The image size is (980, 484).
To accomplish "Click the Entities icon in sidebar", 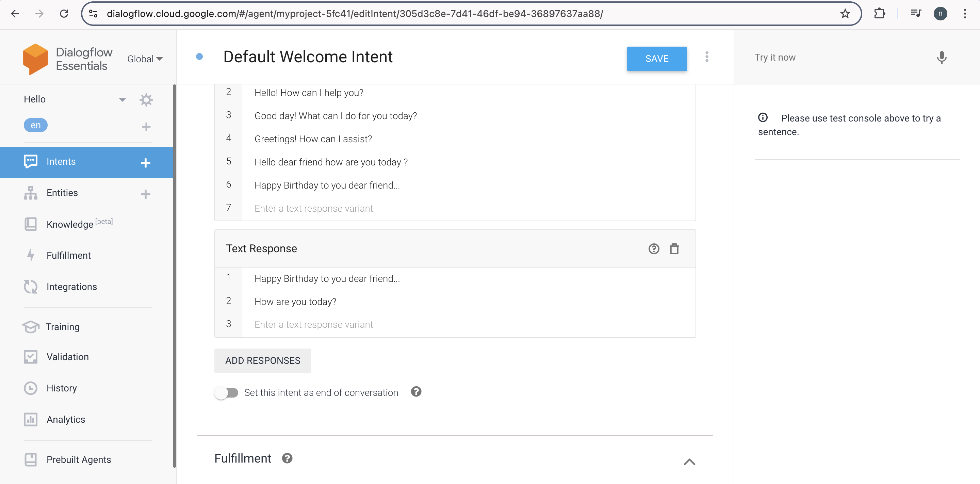I will [x=31, y=192].
